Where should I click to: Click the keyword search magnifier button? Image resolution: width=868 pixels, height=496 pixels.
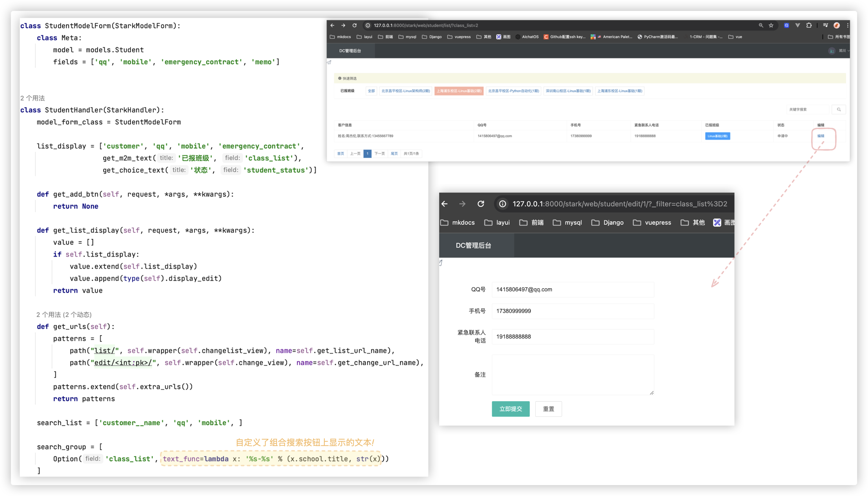click(839, 109)
